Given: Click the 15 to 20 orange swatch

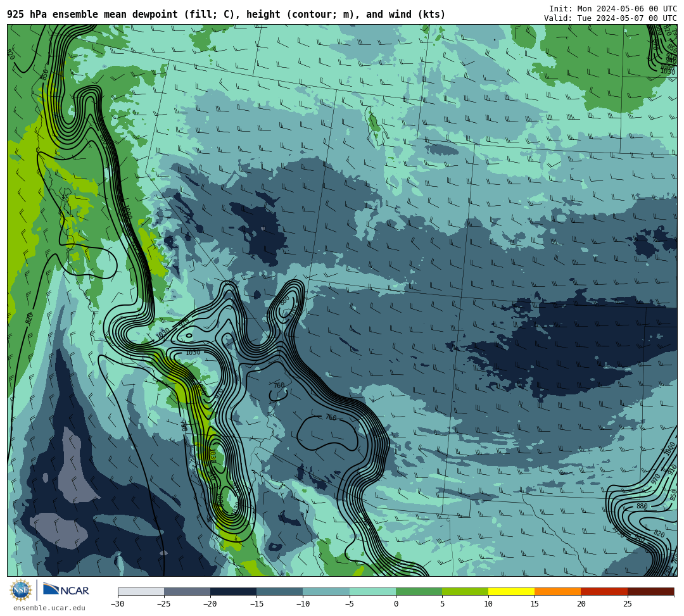Looking at the screenshot, I should pos(558,591).
